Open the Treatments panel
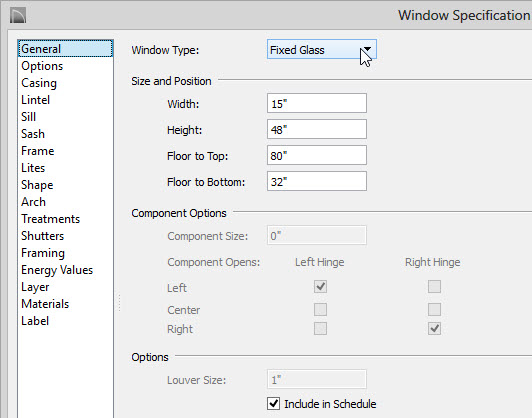 51,219
